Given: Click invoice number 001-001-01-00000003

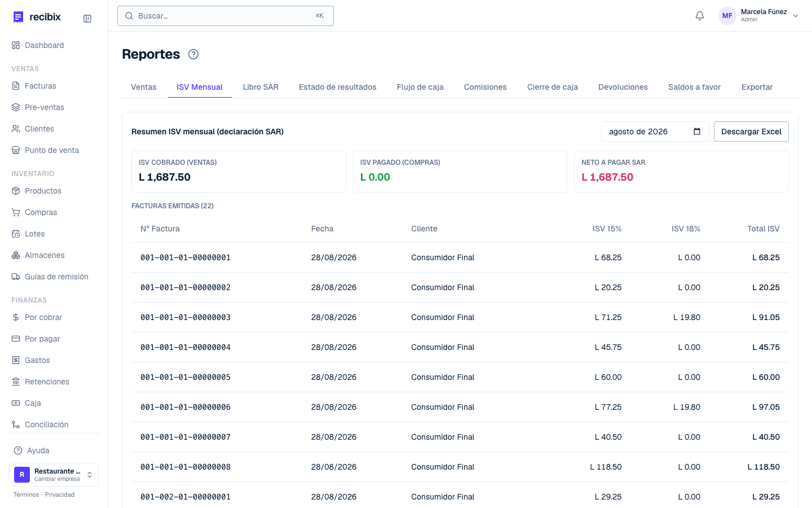Looking at the screenshot, I should [x=186, y=317].
